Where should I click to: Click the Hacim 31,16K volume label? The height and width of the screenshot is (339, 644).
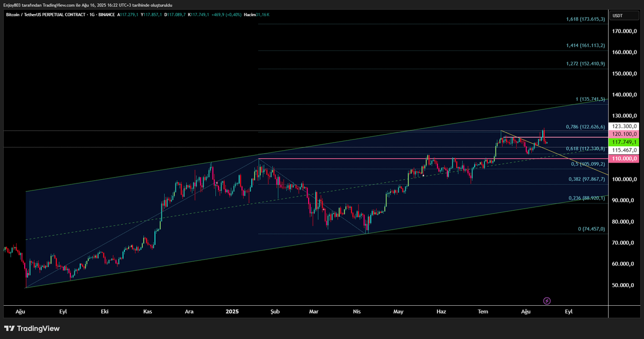pos(257,15)
